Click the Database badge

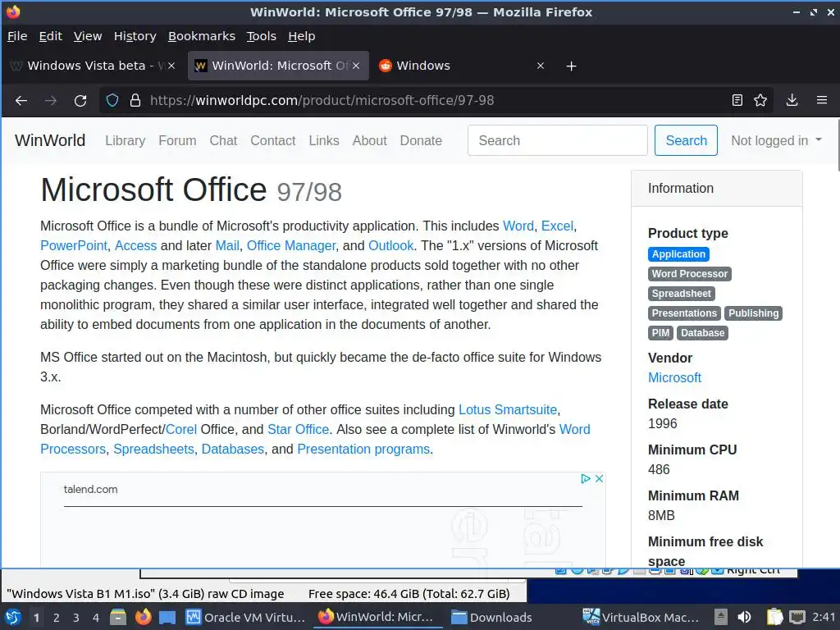[702, 333]
